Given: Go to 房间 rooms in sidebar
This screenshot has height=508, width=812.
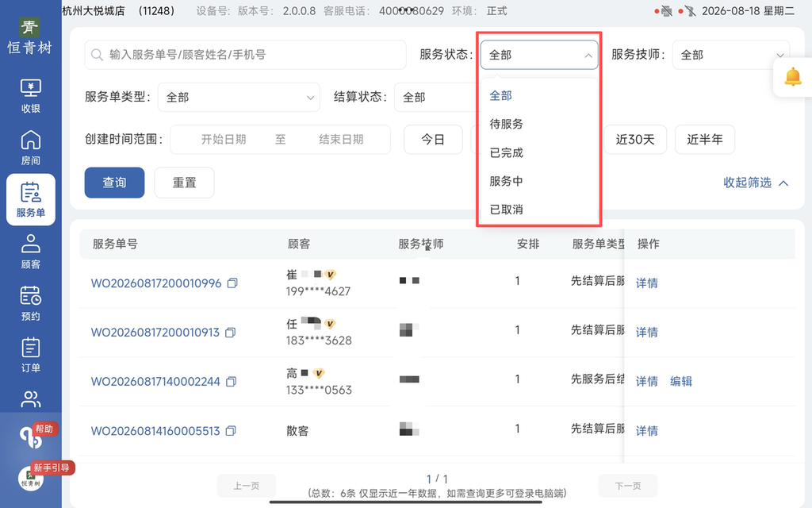Looking at the screenshot, I should 31,148.
